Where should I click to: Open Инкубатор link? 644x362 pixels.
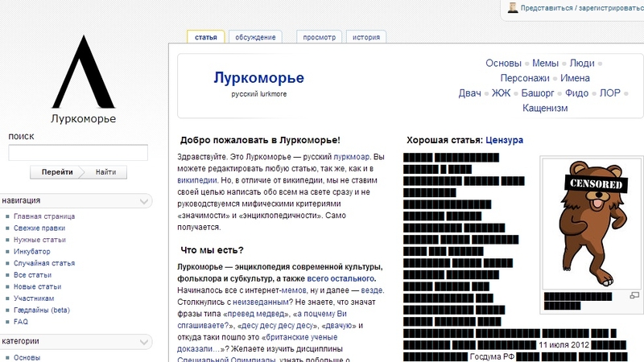click(32, 251)
